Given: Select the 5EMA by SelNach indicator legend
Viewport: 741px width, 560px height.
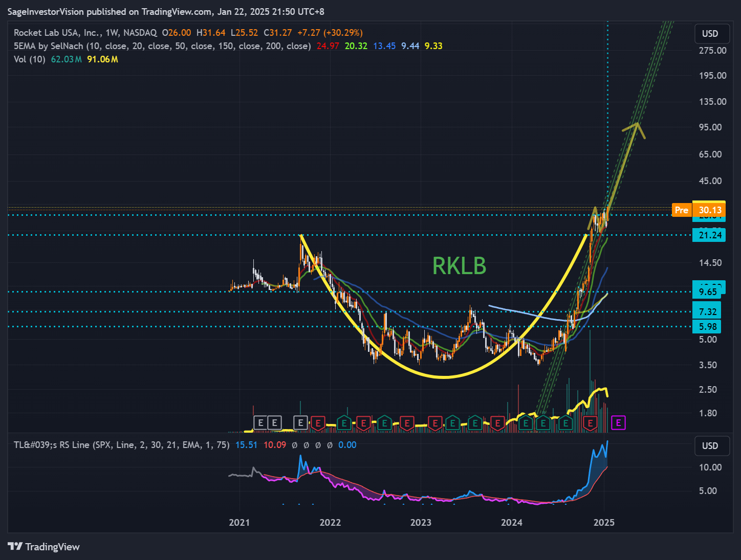Looking at the screenshot, I should (x=162, y=46).
